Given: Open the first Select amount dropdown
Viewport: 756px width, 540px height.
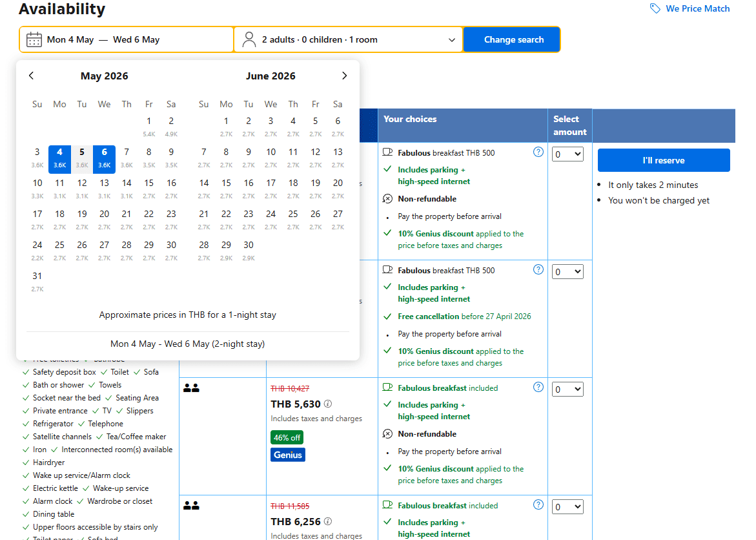Looking at the screenshot, I should click(x=567, y=154).
